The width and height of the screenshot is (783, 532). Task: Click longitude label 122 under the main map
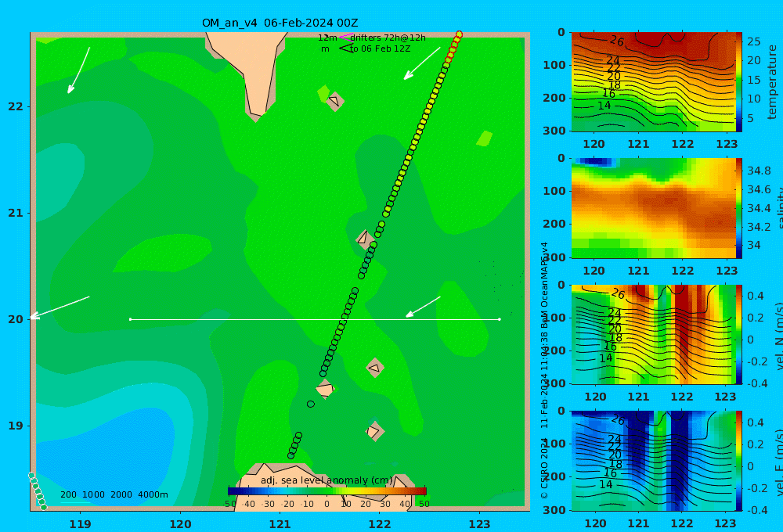pyautogui.click(x=380, y=524)
